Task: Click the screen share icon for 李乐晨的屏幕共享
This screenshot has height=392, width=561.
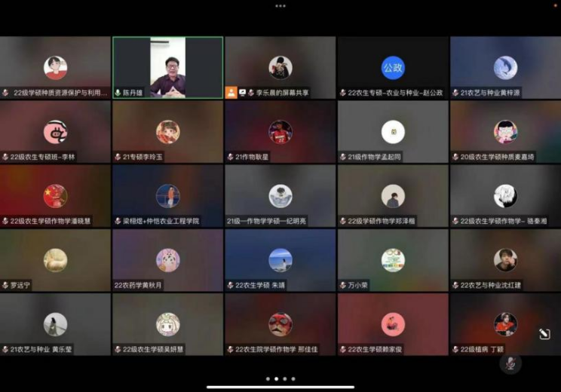Action: (243, 93)
